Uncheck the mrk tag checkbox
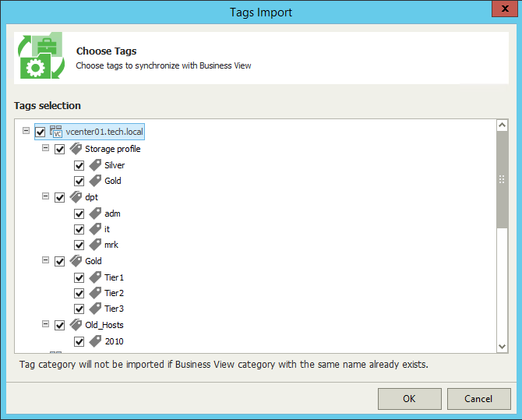This screenshot has width=522, height=420. pyautogui.click(x=79, y=245)
